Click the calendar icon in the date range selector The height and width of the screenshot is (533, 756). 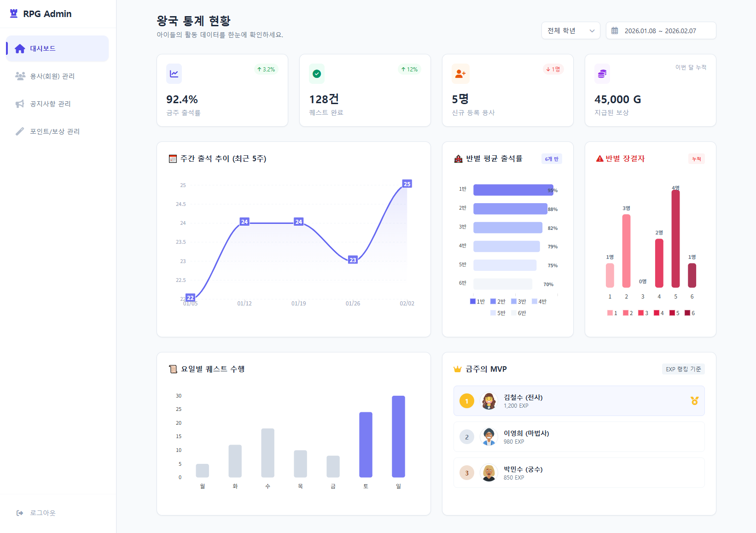point(614,30)
